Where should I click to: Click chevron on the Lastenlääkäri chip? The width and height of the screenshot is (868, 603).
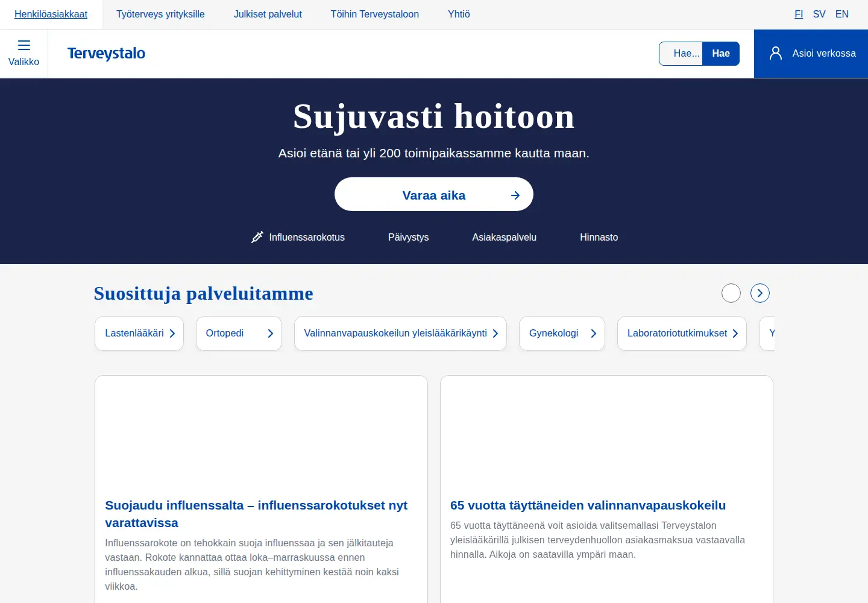[172, 333]
